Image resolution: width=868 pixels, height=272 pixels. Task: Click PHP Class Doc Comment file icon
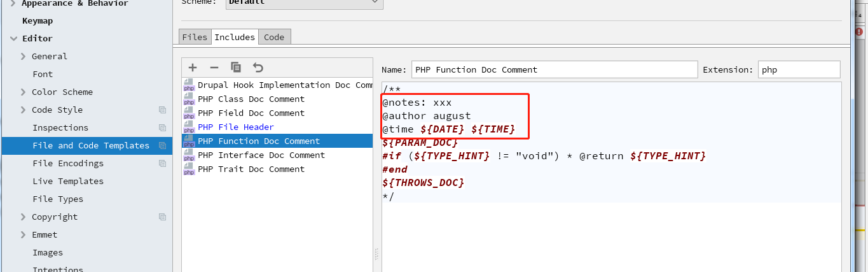(x=189, y=99)
